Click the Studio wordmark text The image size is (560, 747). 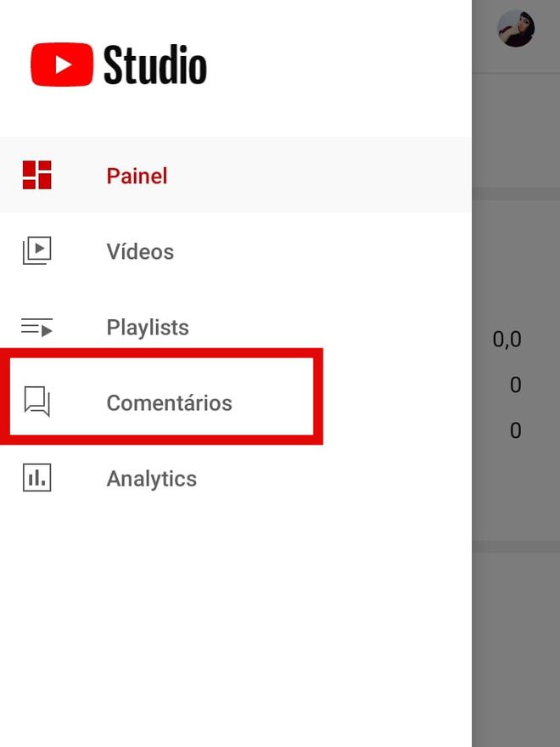pos(155,65)
